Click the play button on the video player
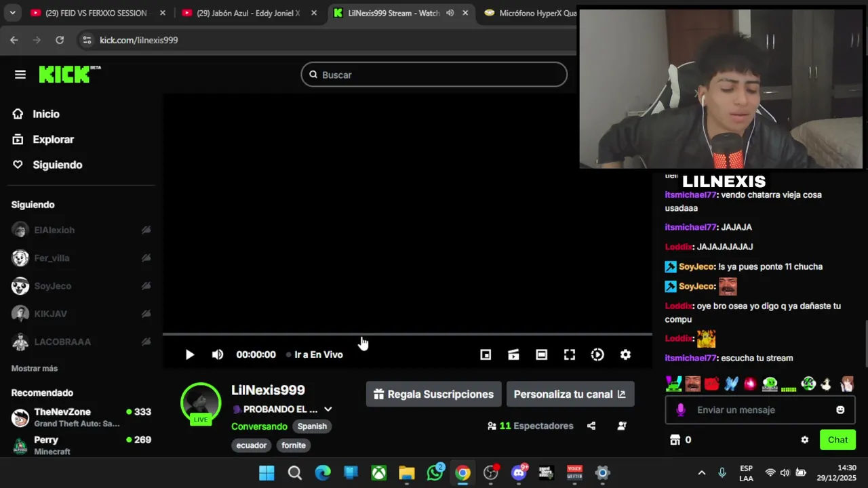868x488 pixels. pos(190,354)
